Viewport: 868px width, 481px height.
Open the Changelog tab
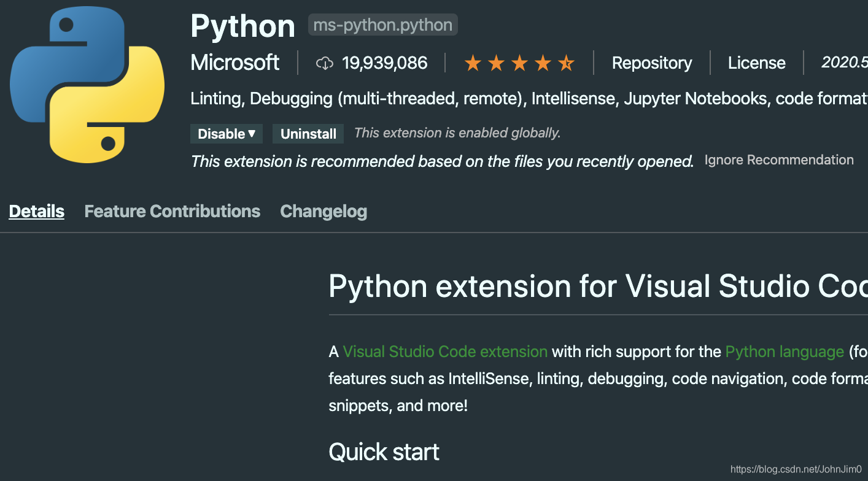pos(324,211)
